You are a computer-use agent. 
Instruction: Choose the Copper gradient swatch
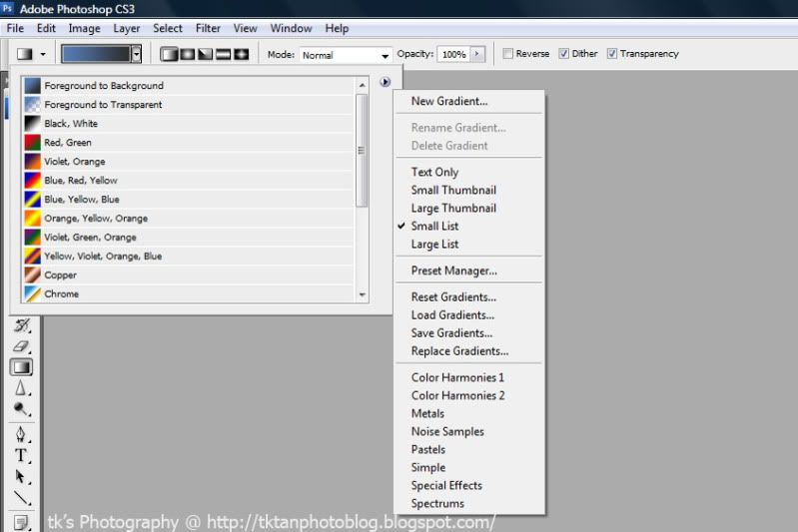tap(33, 275)
